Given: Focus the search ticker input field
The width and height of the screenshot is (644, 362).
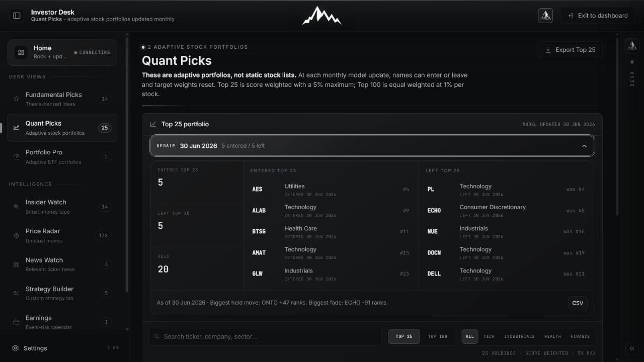Looking at the screenshot, I should pos(265,336).
